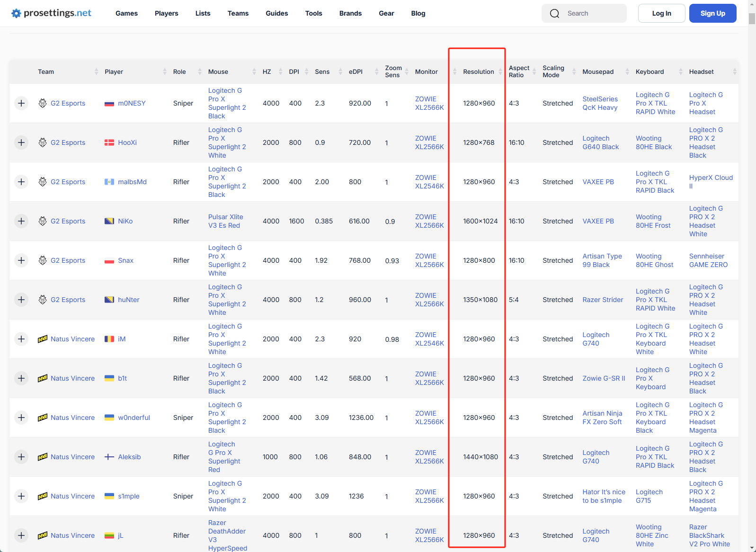756x552 pixels.
Task: Open the Blog menu item
Action: (x=418, y=13)
